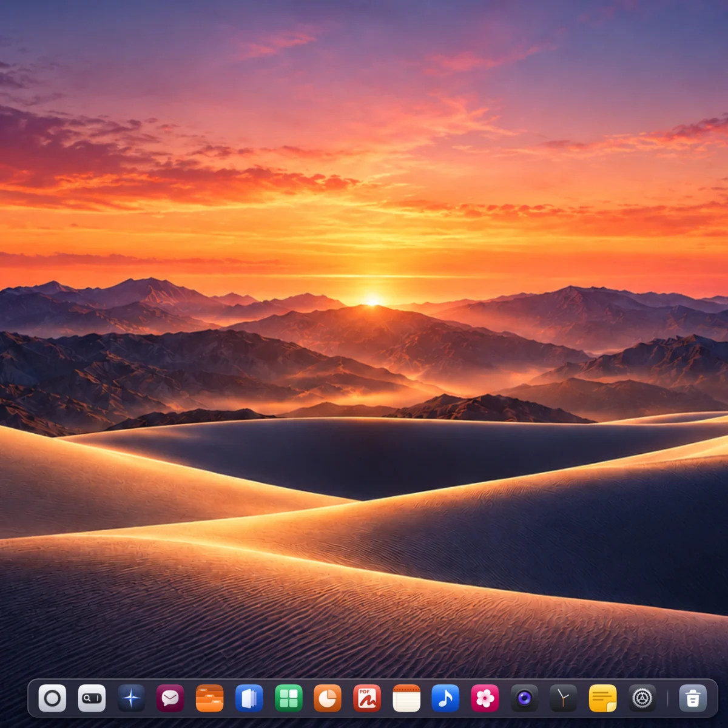Open the pink flower app icon
Viewport: 728px width, 728px height.
tap(485, 698)
